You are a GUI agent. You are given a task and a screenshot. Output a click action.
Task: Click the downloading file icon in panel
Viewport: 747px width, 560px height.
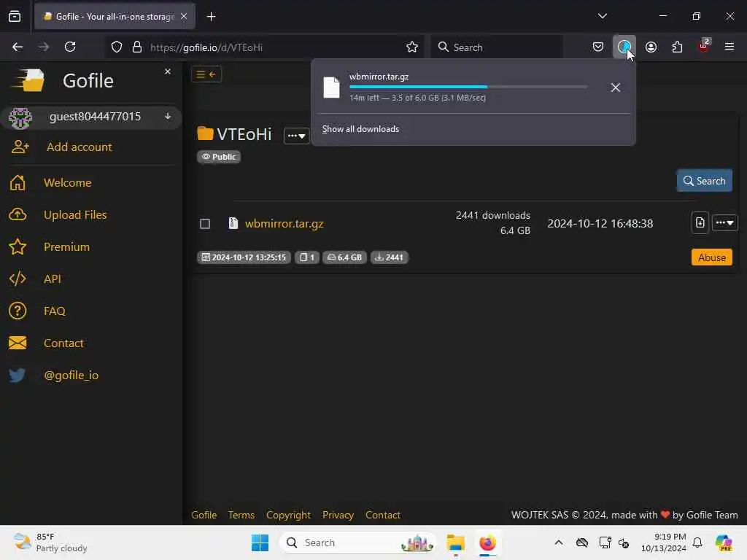(331, 87)
